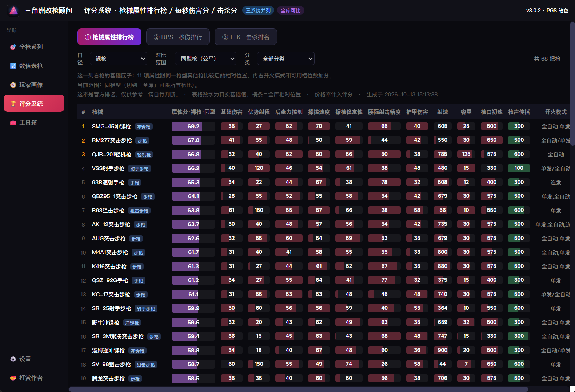Sort by the 射速 column header
The width and height of the screenshot is (575, 392).
click(x=443, y=112)
